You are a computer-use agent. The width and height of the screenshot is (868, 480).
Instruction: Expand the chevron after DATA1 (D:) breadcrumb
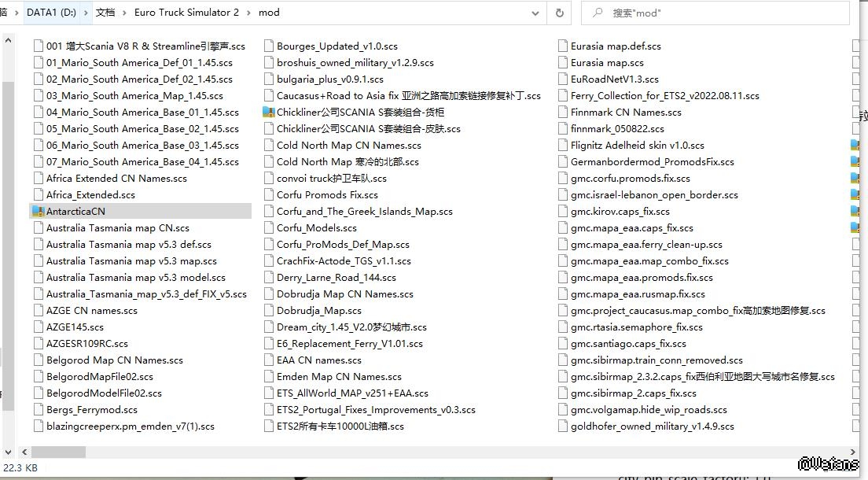[x=86, y=13]
